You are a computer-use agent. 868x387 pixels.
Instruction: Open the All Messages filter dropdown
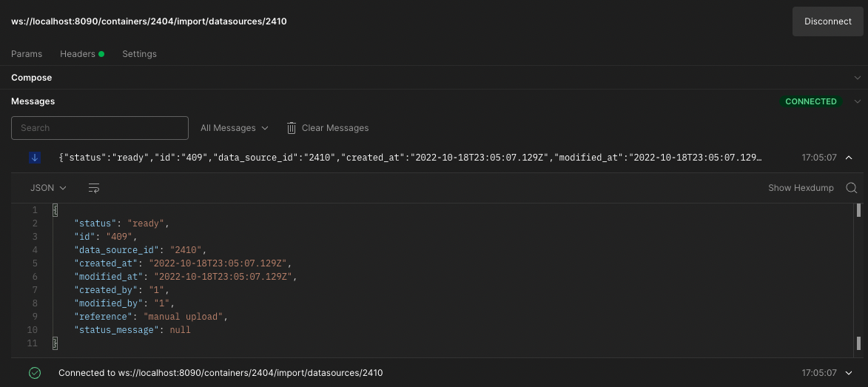click(x=234, y=128)
